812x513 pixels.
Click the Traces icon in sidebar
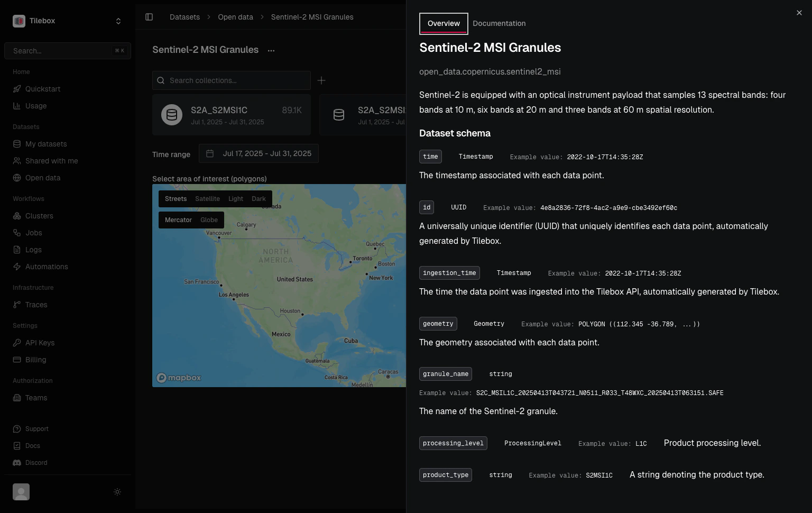(x=17, y=305)
